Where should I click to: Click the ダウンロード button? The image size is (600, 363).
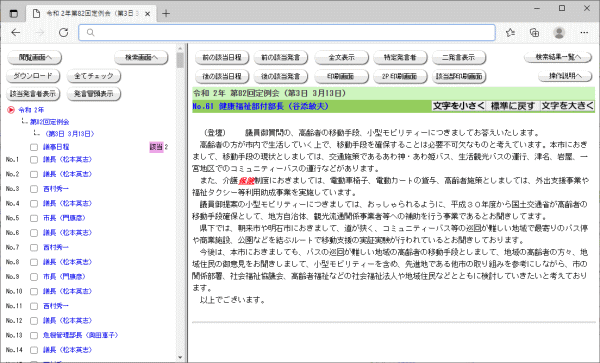(x=33, y=76)
